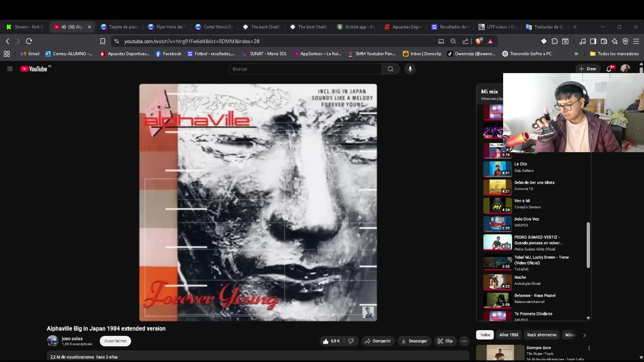Screen dimensions: 644x362
Task: Open the Brave Shields lion icon
Action: (x=478, y=41)
